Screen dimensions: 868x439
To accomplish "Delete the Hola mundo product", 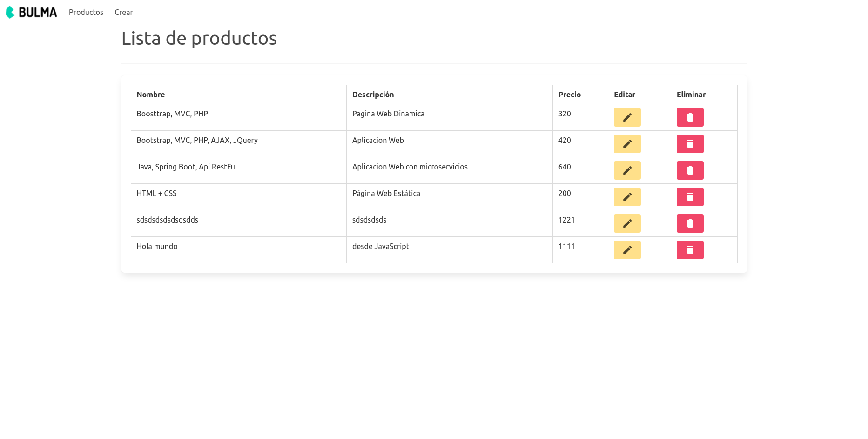I will click(690, 250).
